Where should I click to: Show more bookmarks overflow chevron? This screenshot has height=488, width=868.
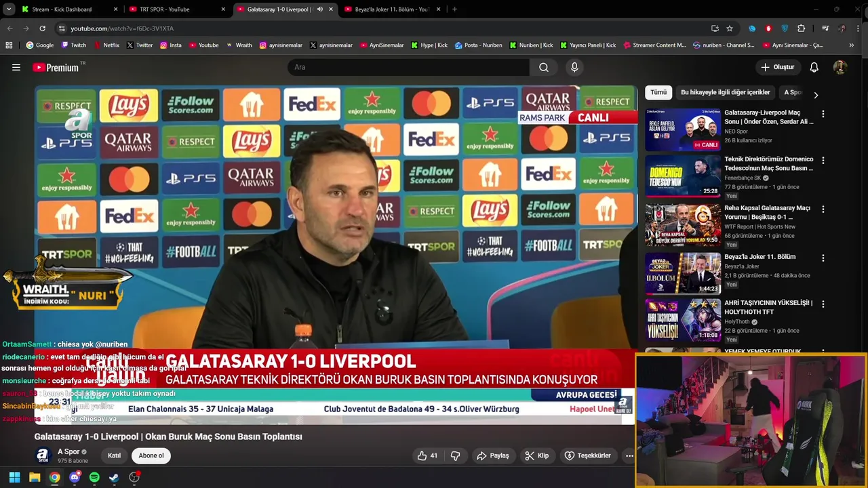851,45
